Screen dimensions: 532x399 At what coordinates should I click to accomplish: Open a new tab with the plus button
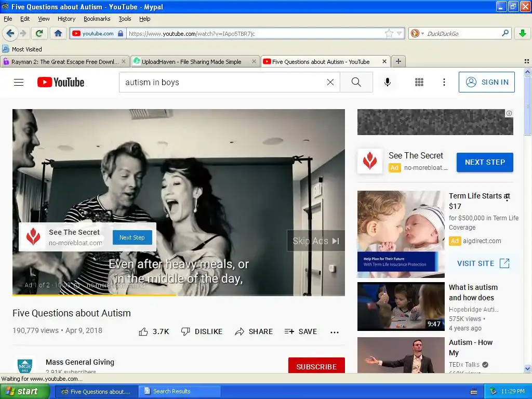(398, 61)
